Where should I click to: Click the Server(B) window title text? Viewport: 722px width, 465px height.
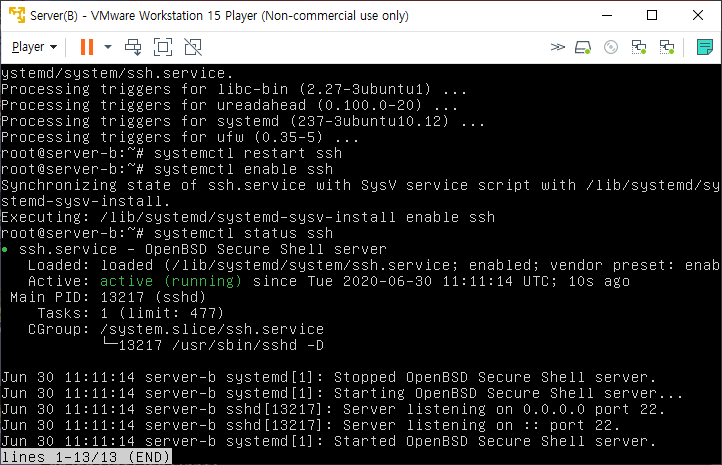pos(219,16)
